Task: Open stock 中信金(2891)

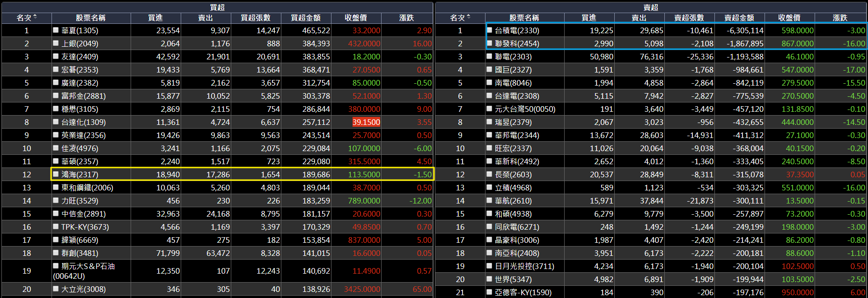Action: click(83, 214)
